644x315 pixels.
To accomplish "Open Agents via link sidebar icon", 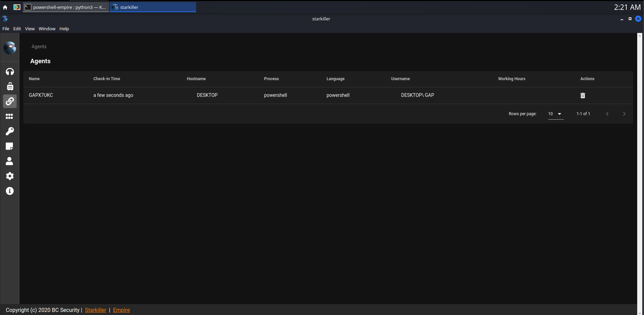I will (x=10, y=101).
